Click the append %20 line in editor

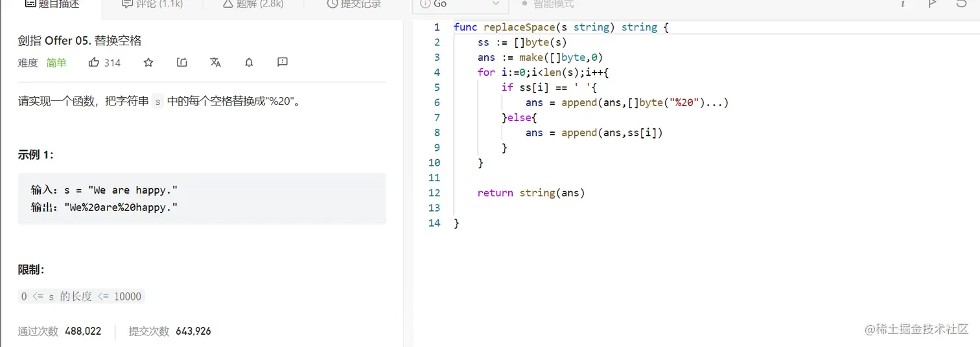tap(627, 102)
